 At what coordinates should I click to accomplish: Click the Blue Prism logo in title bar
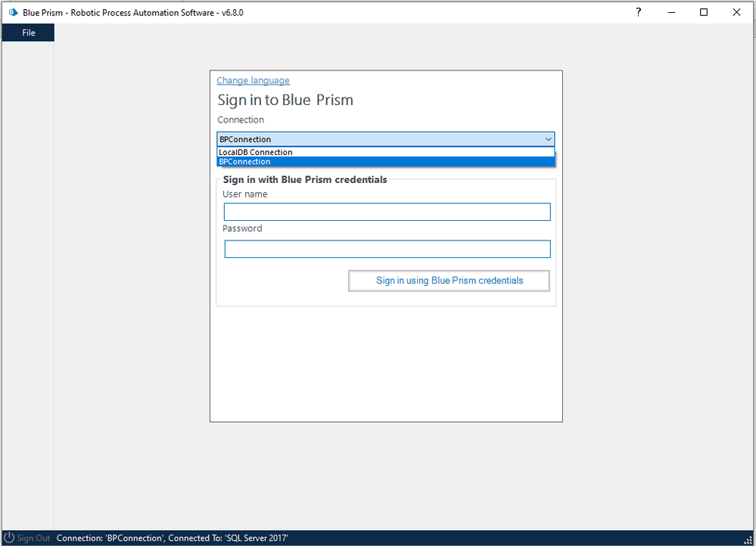click(x=13, y=13)
